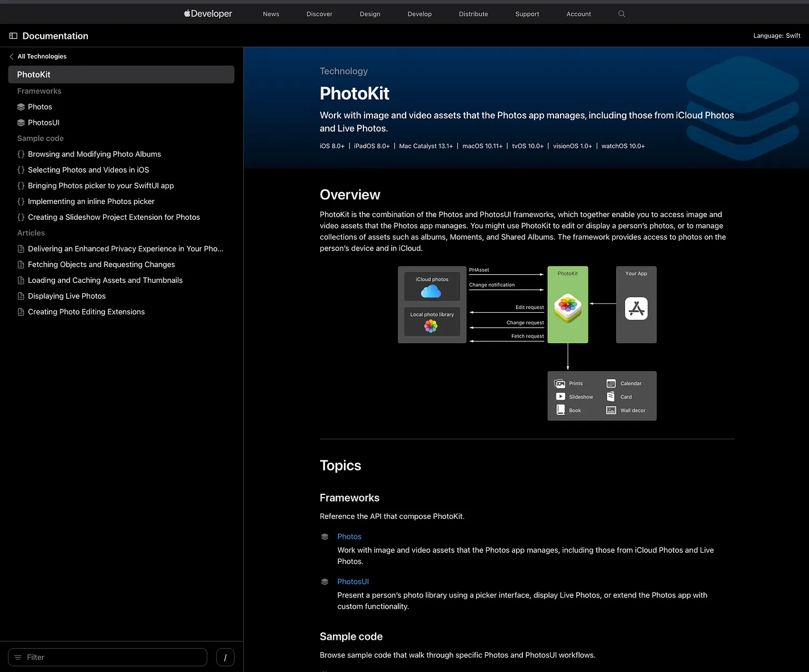Click the iCloud cloud icon in the diagram

tap(431, 291)
